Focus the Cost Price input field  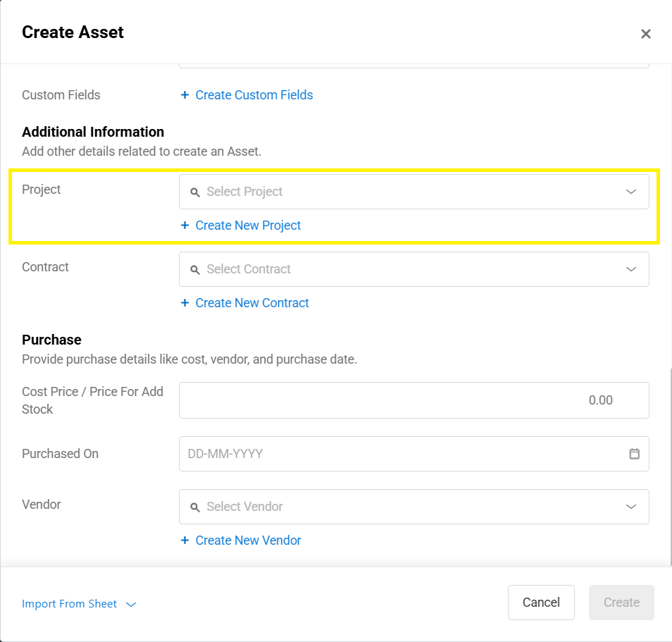[x=414, y=400]
